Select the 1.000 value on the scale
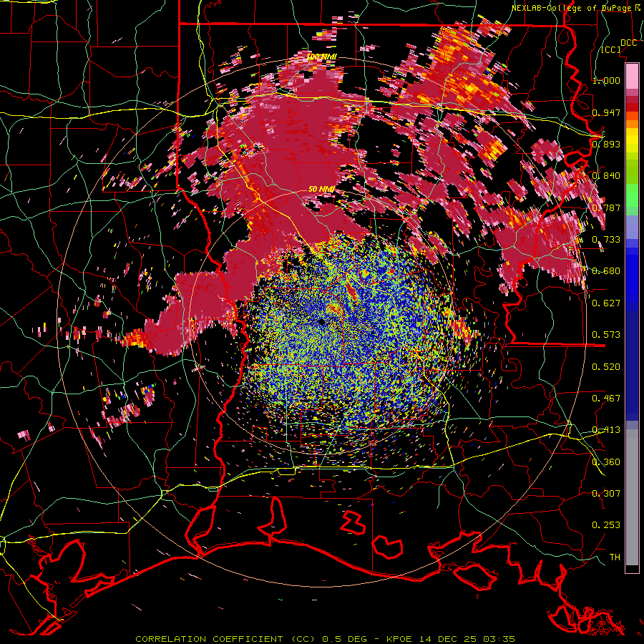 click(x=606, y=80)
